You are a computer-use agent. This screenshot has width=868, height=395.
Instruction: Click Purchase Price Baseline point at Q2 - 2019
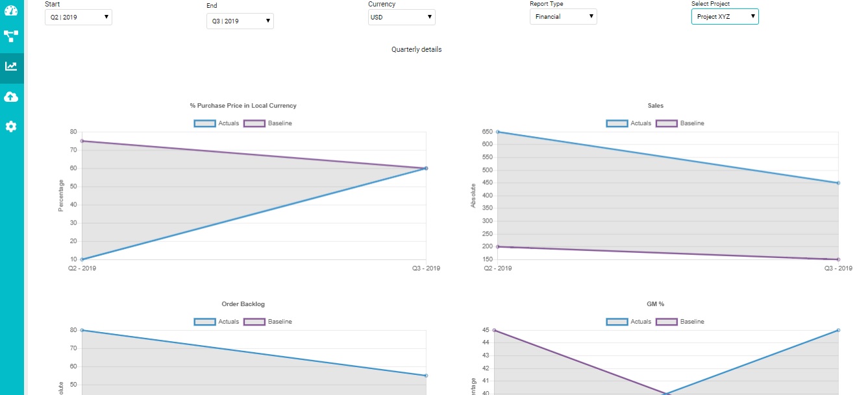82,141
